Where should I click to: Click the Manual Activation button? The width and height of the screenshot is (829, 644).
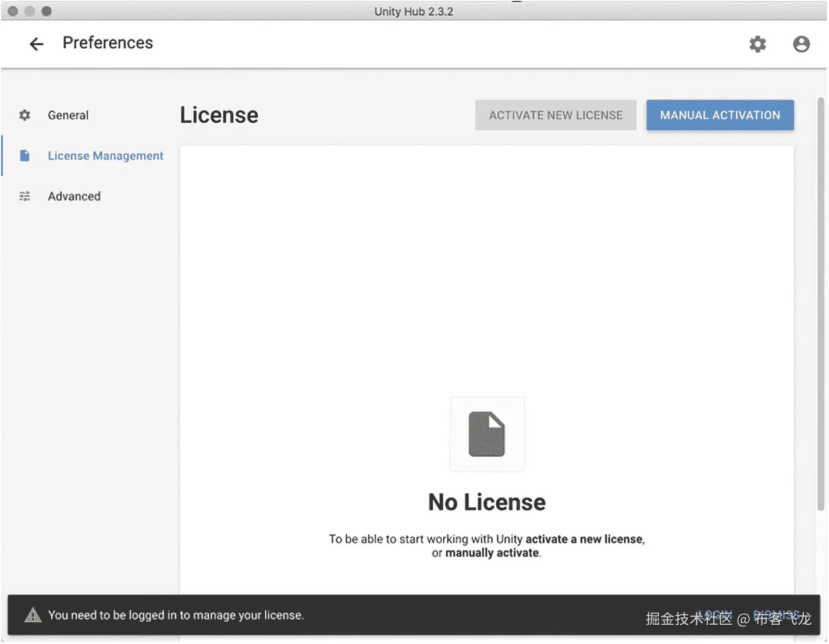(720, 115)
